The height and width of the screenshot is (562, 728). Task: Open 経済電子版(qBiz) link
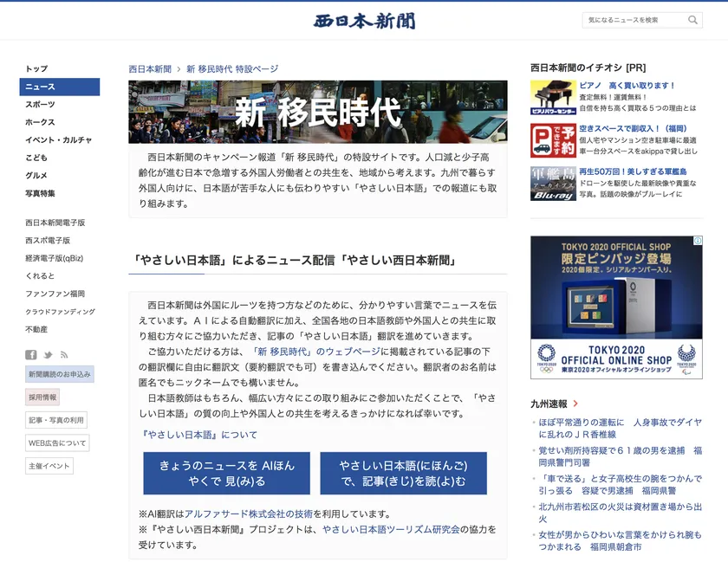coord(55,258)
